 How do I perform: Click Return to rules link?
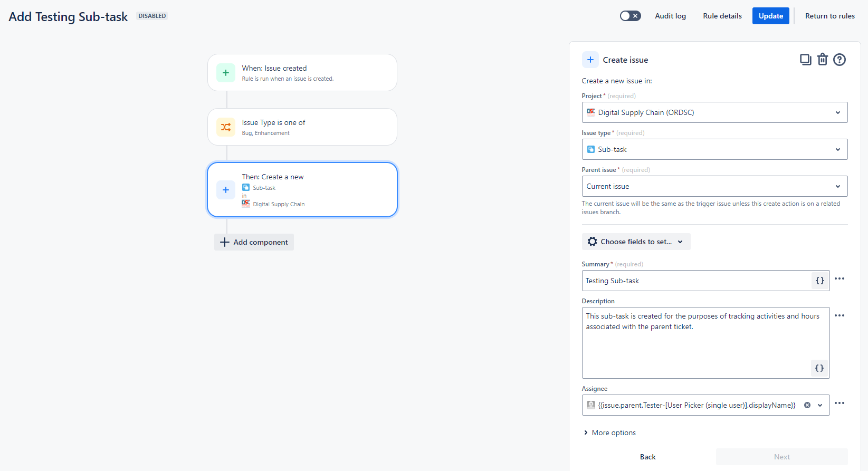pyautogui.click(x=829, y=16)
